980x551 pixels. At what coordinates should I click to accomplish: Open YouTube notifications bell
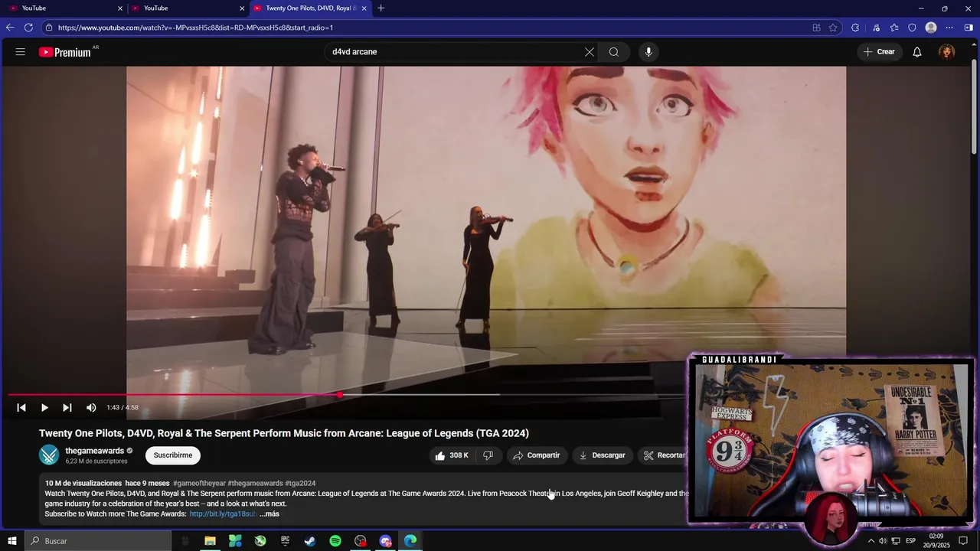[916, 52]
